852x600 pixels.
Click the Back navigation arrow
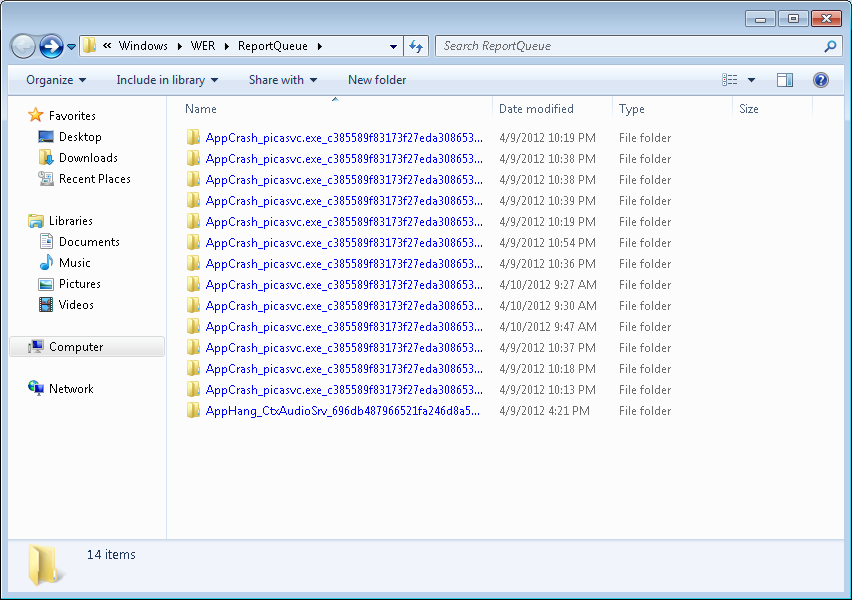[x=23, y=46]
